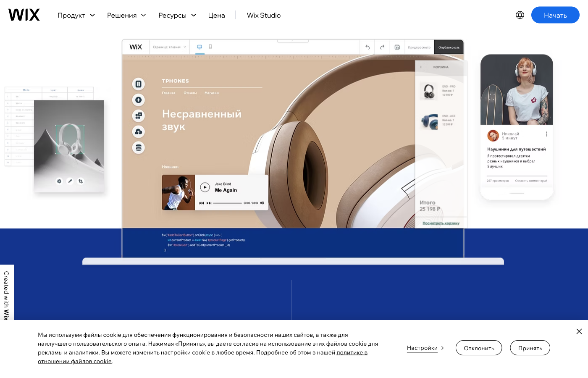Screen dimensions: 588x378
Task: Open the Страница: главная page dropdown in editor
Action: click(x=169, y=47)
